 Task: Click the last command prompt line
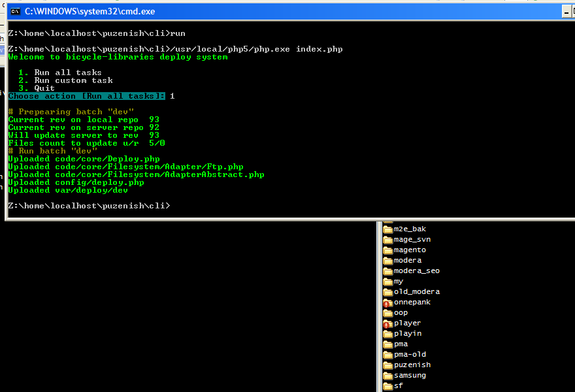pos(89,206)
